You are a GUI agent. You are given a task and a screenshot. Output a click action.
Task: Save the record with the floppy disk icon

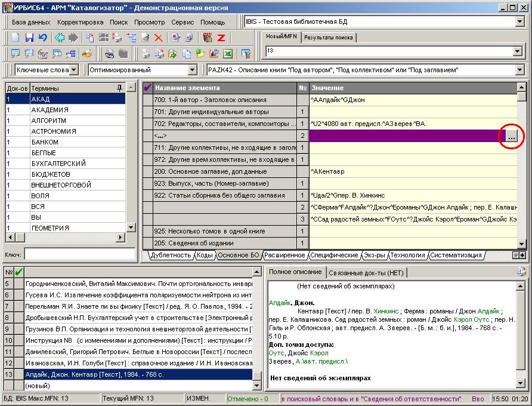click(x=29, y=38)
